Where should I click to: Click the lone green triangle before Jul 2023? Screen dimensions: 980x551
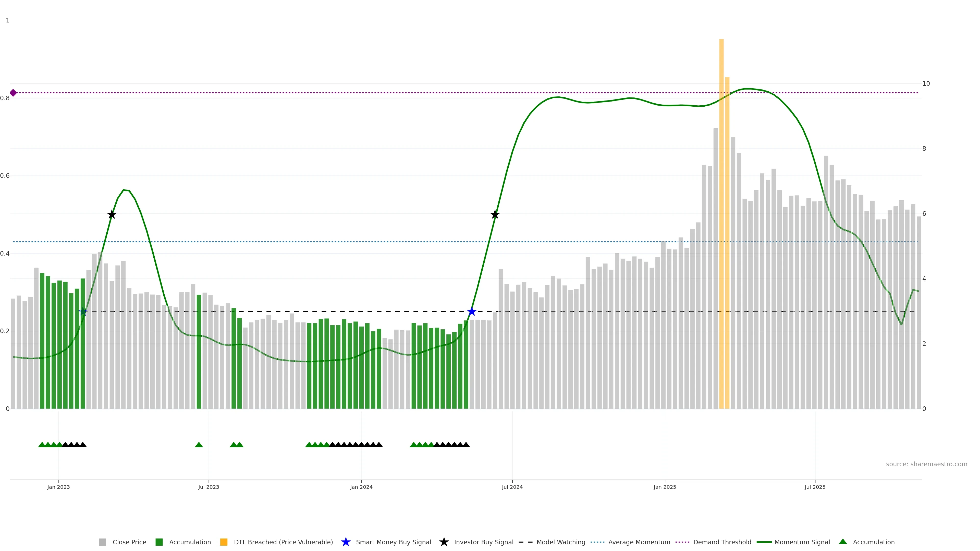pyautogui.click(x=199, y=445)
